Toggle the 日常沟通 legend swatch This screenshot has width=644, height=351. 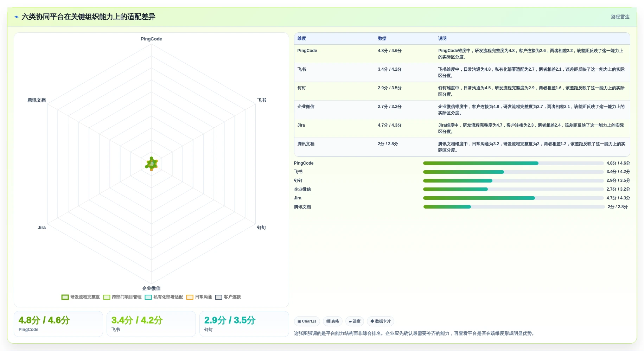tap(190, 297)
